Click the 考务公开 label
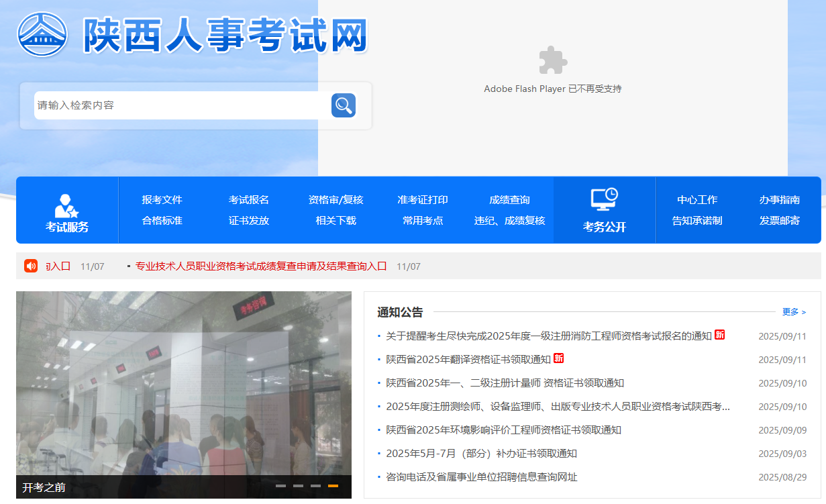 point(604,227)
